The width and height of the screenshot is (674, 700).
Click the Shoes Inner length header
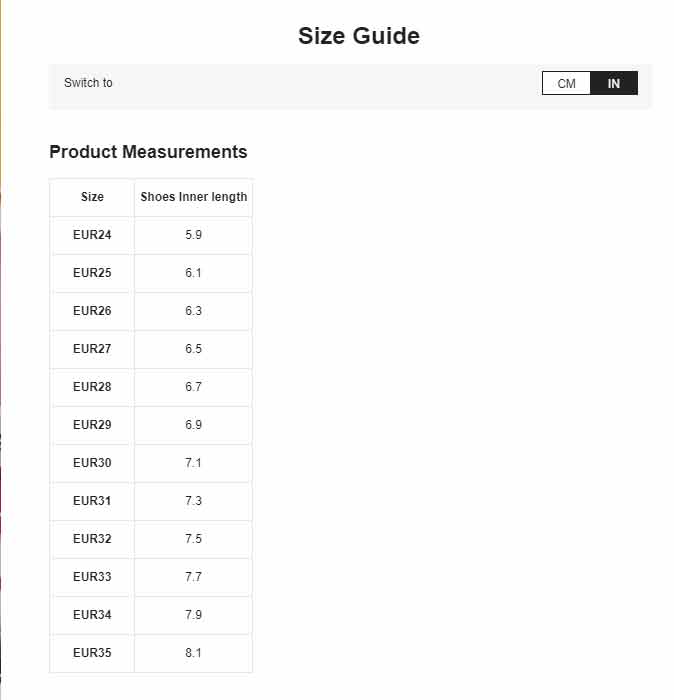[193, 197]
